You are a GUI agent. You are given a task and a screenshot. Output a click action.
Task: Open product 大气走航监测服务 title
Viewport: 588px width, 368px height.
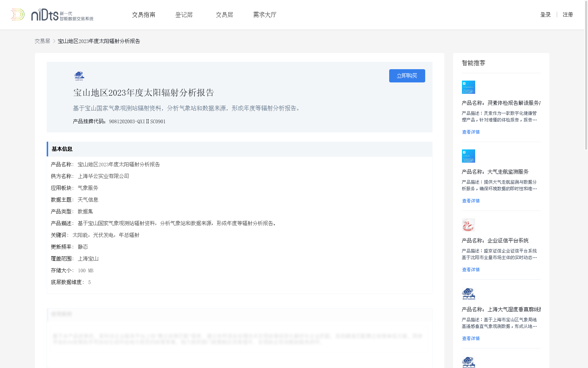click(495, 172)
